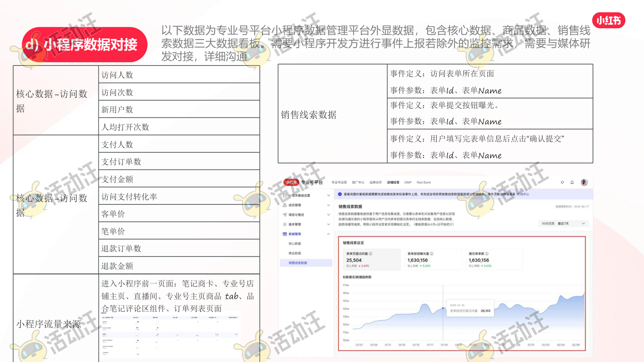Viewport: 644px width, 362px height.
Task: Click the 小红书 专业号平台 logo in the dashboard
Action: (x=303, y=182)
